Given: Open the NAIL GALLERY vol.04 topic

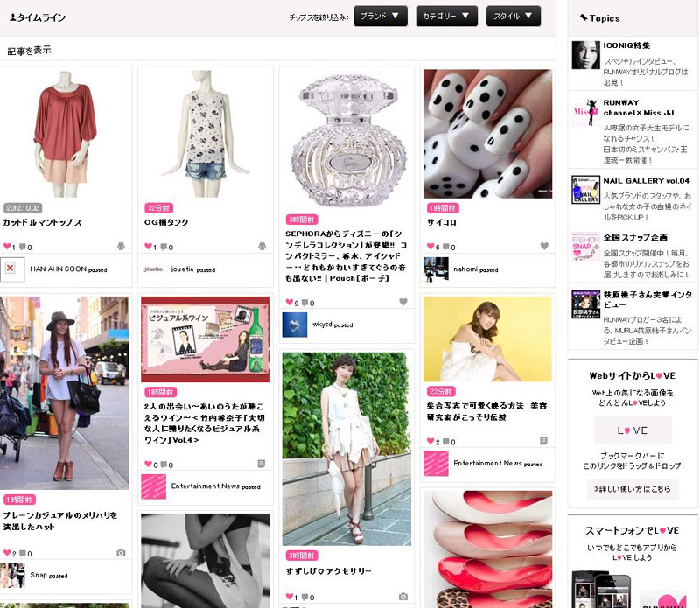Looking at the screenshot, I should 646,181.
